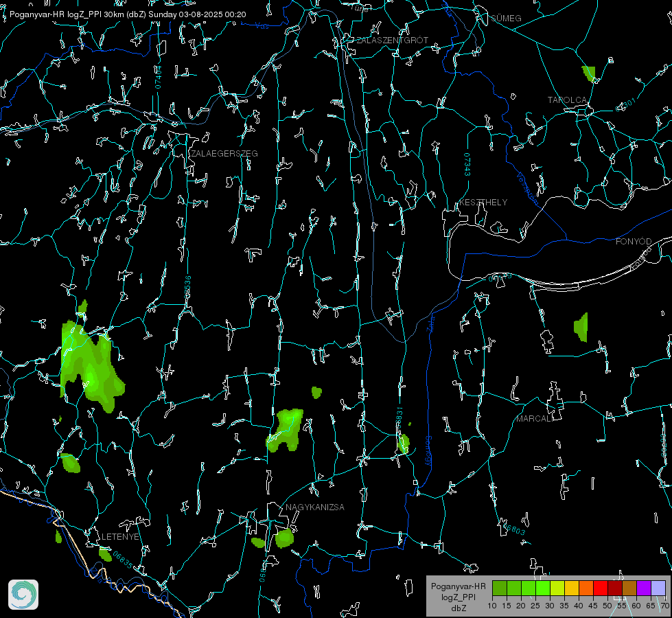Viewport: 672px width, 618px height.
Task: Select the 30-35 dBZ yellow-green swatch
Action: click(557, 588)
